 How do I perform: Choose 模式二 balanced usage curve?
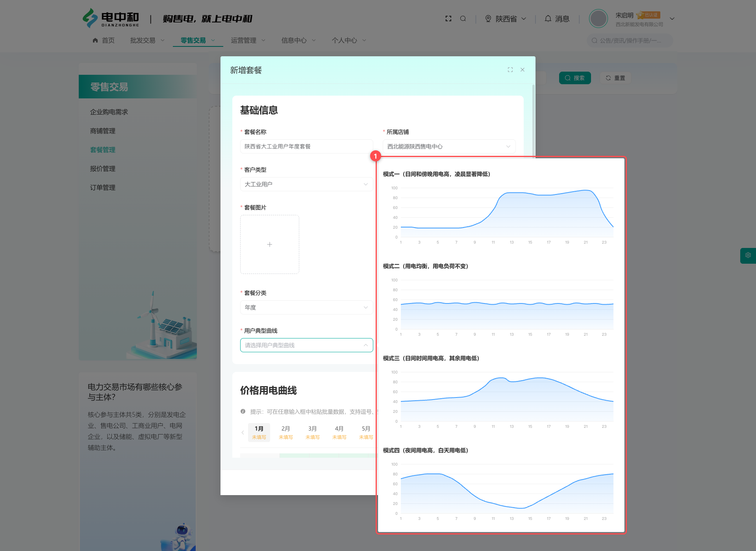pos(501,300)
